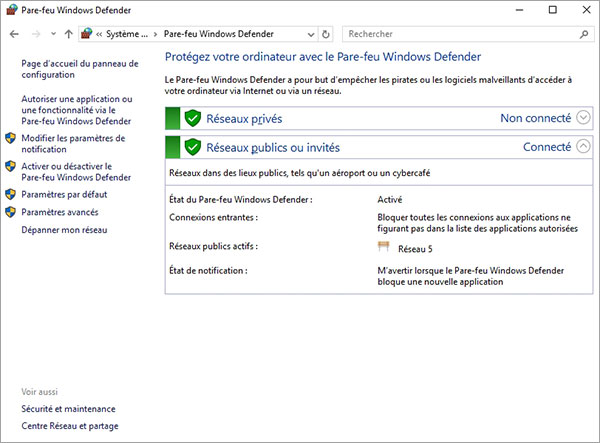The image size is (600, 443).
Task: Open Page d'accueil du panneau de configuration
Action: pyautogui.click(x=80, y=69)
